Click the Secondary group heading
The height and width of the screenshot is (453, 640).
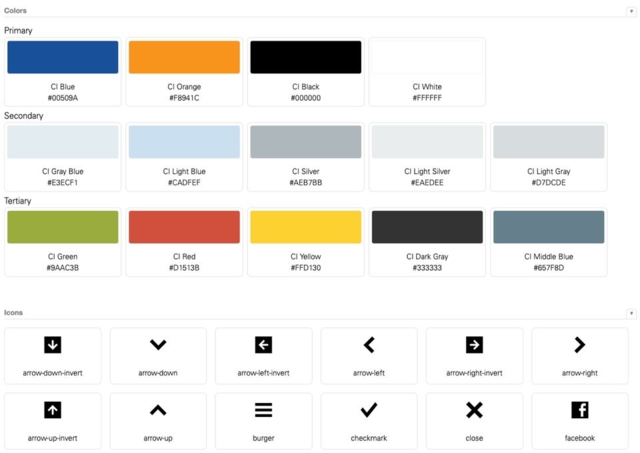click(x=24, y=116)
